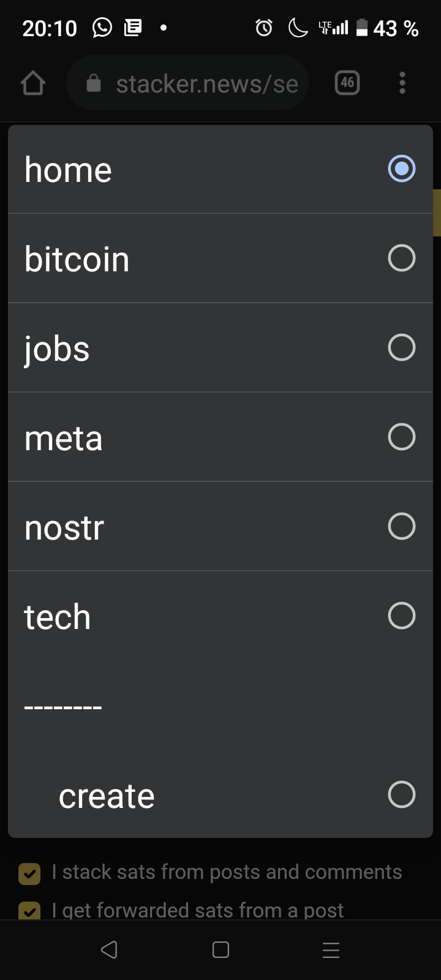
Task: Uncheck the 'I stack sats from posts' checkbox
Action: coord(29,874)
